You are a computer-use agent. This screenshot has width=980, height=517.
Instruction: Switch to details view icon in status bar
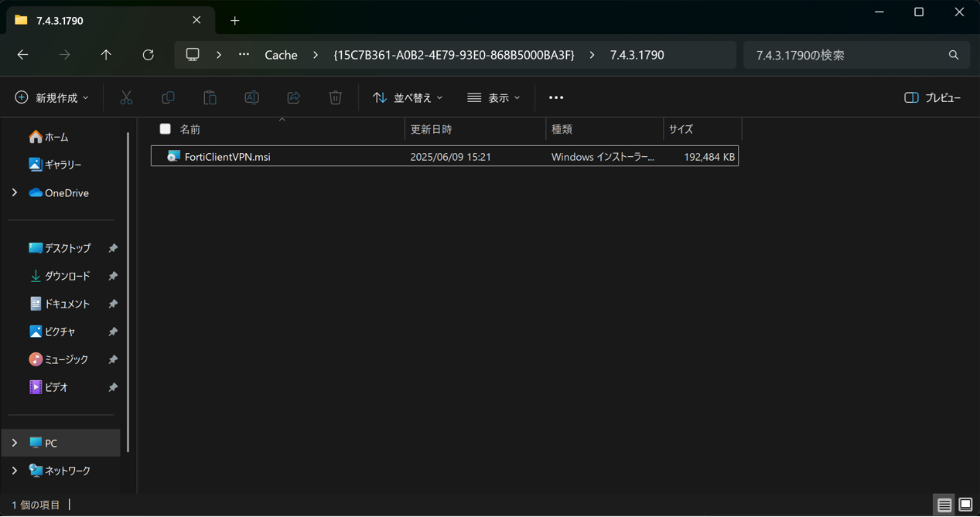[x=944, y=505]
